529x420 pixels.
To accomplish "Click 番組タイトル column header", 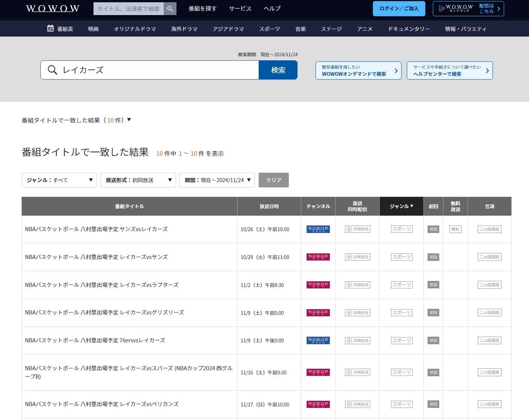I will tap(129, 206).
